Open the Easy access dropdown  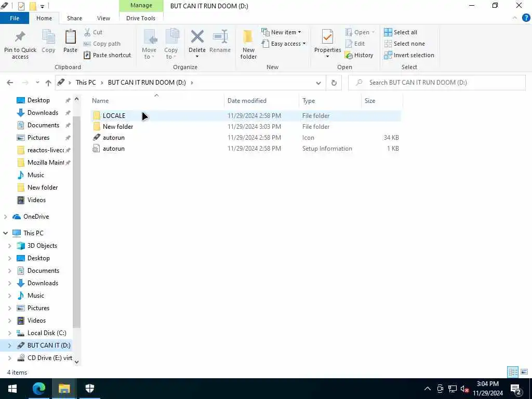point(284,44)
